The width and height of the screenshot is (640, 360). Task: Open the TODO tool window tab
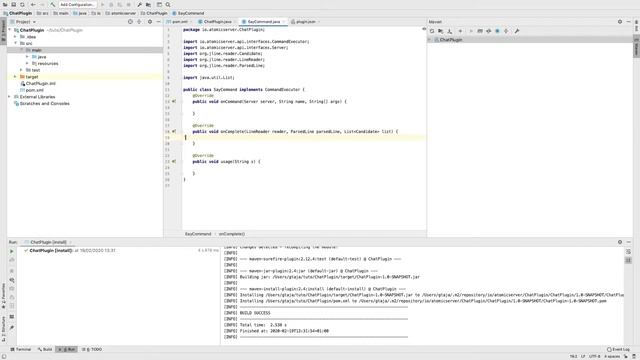[x=92, y=349]
